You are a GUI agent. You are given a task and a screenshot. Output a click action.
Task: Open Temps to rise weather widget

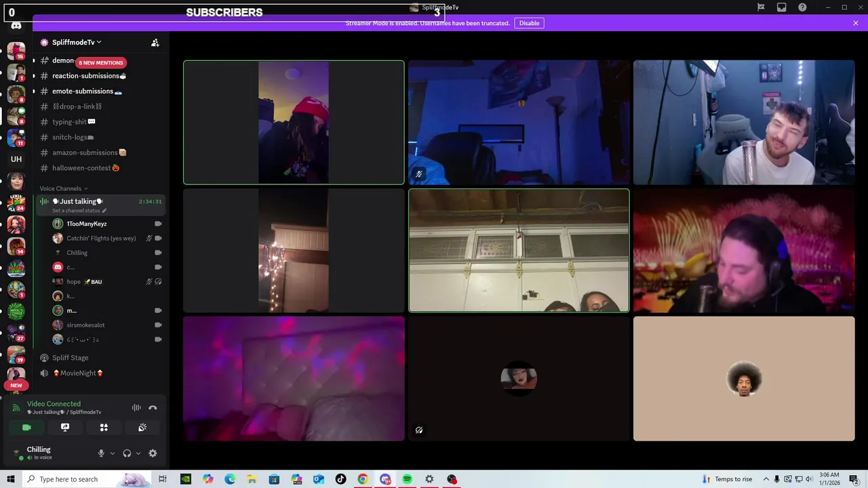727,479
